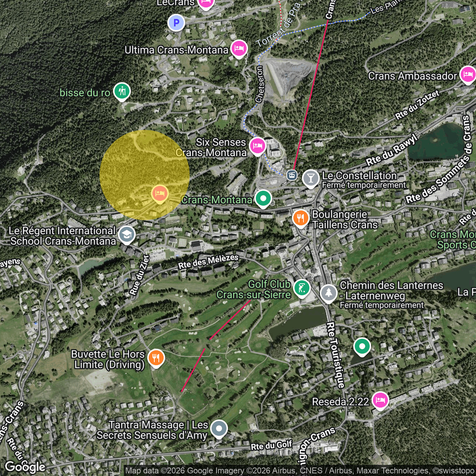The image size is (476, 476).
Task: Click the Tantra Massage grey location pin
Action: [x=219, y=430]
